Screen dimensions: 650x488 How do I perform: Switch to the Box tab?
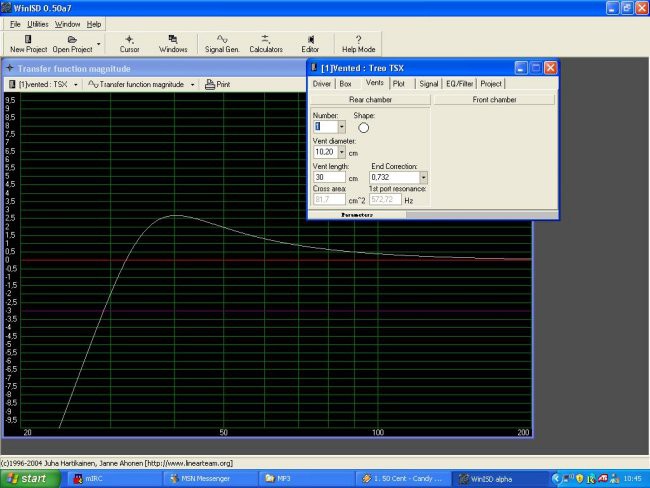[345, 84]
